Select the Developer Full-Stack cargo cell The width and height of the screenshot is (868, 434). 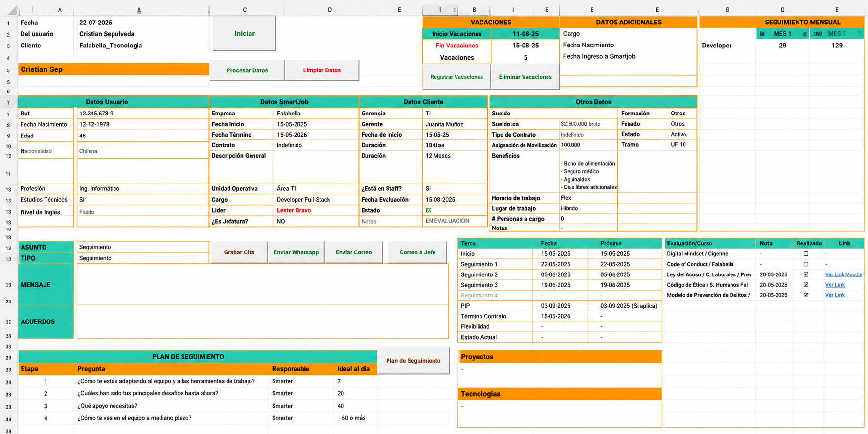[316, 200]
